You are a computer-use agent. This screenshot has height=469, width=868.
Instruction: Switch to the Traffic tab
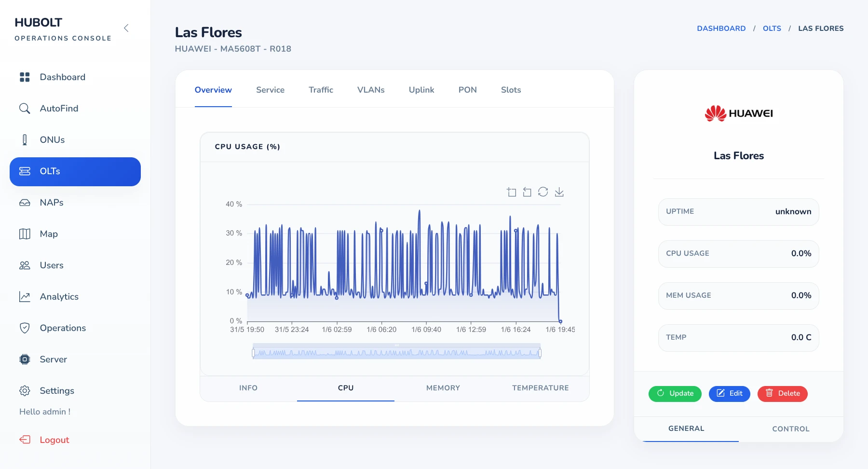(x=321, y=90)
